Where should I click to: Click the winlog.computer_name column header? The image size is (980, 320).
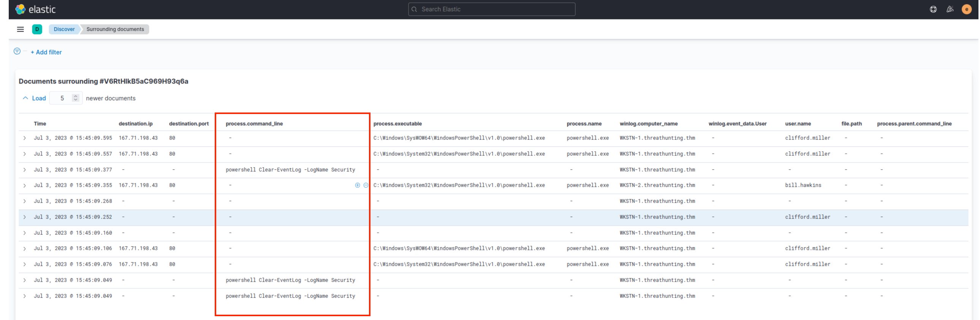click(x=649, y=124)
